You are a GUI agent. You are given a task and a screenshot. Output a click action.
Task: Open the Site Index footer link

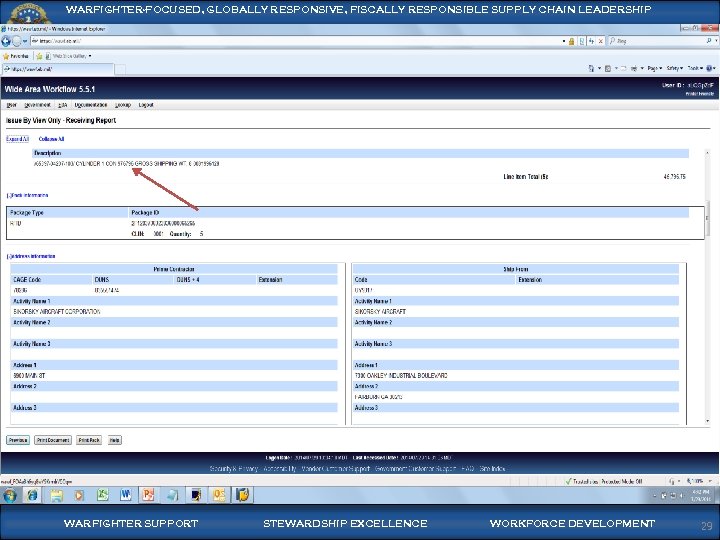point(492,469)
